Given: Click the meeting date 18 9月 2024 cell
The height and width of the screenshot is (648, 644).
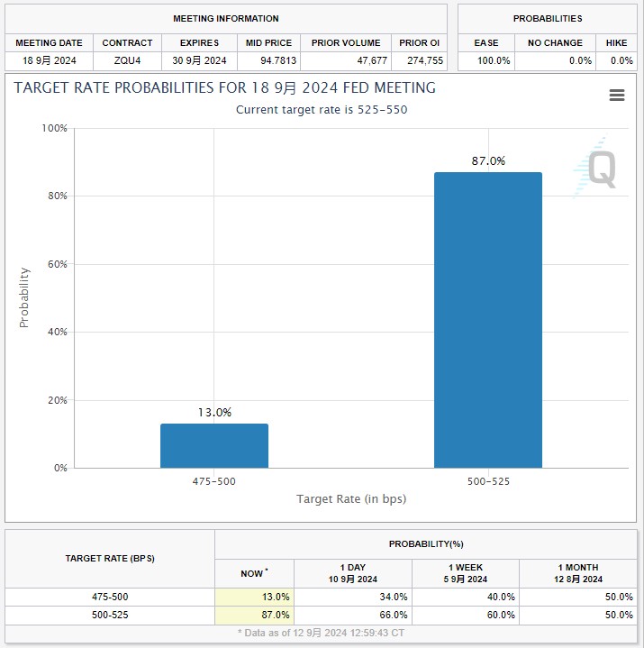Looking at the screenshot, I should tap(49, 60).
